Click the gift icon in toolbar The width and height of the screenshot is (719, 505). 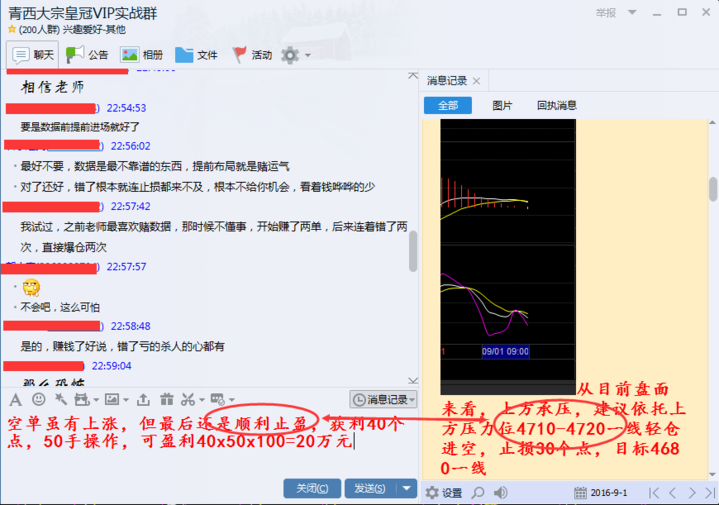(x=166, y=400)
